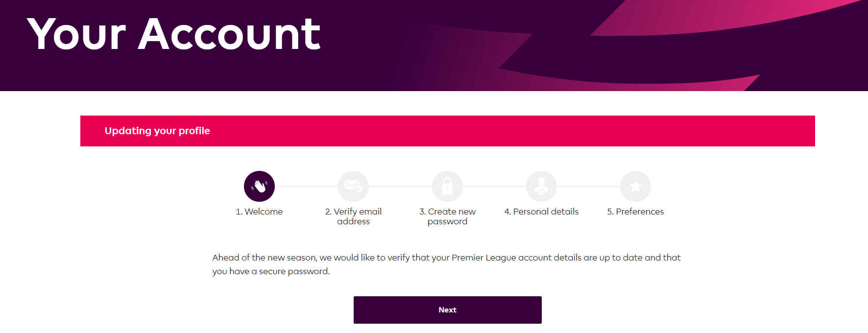Select the Create new password lock icon
This screenshot has height=333, width=868.
pyautogui.click(x=448, y=186)
